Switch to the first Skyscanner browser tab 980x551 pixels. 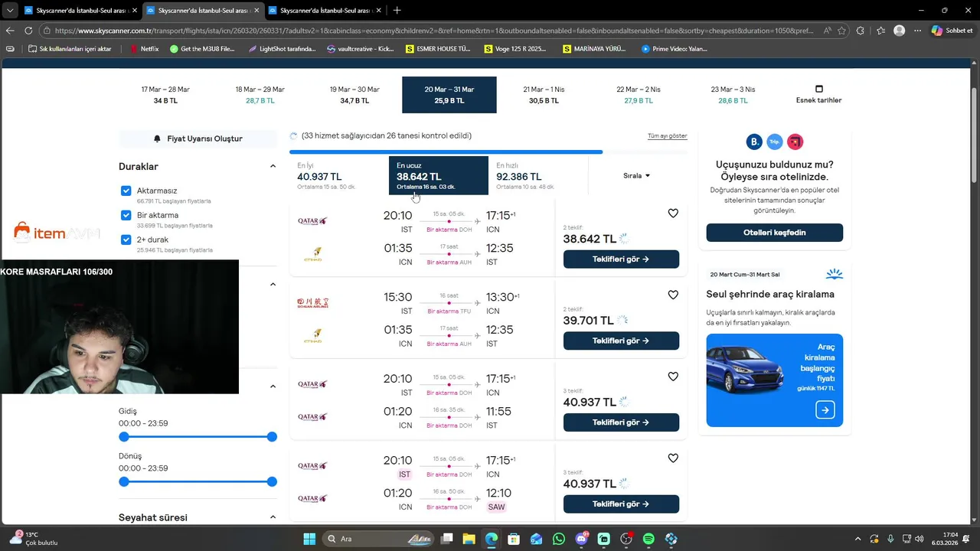click(x=80, y=11)
